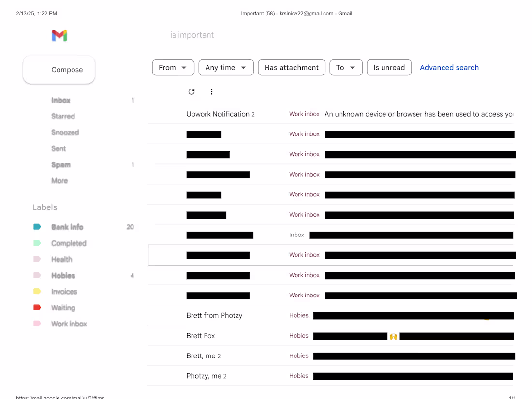The height and width of the screenshot is (399, 532).
Task: Click the green Completed label icon
Action: 37,243
